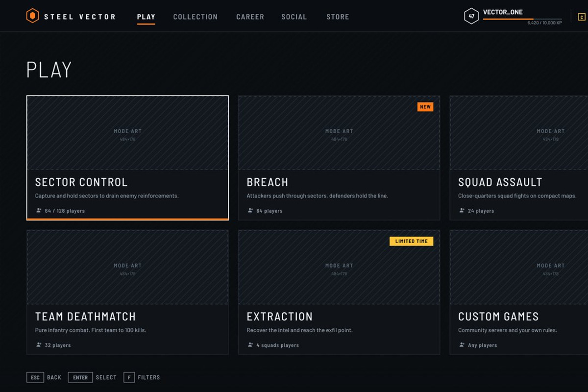Click the '32 players' text

click(x=58, y=345)
